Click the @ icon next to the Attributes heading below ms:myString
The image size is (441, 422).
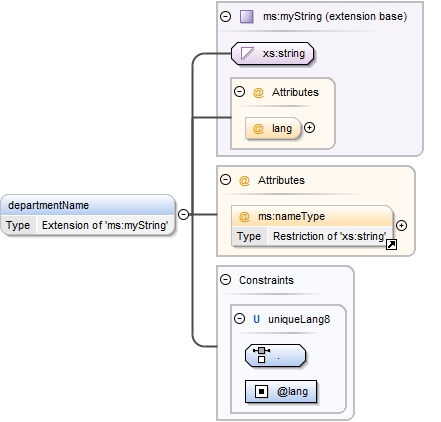tap(244, 180)
